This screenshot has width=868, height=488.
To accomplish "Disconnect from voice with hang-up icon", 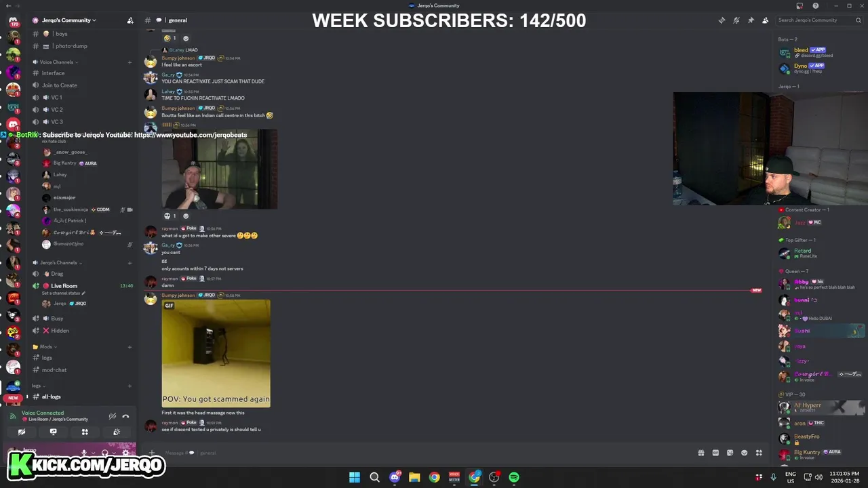I will 125,416.
